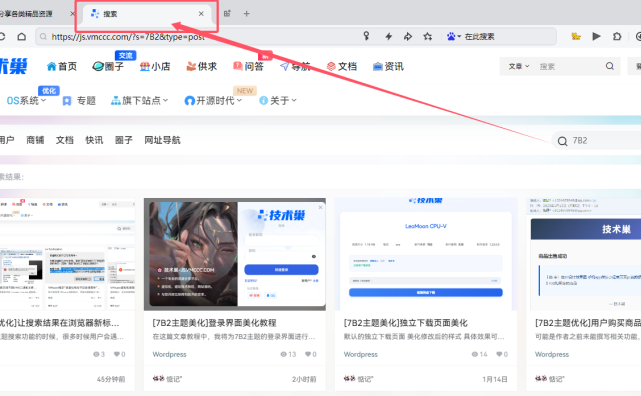The height and width of the screenshot is (396, 641).
Task: Open the extensions puzzle icon
Action: coord(617,37)
